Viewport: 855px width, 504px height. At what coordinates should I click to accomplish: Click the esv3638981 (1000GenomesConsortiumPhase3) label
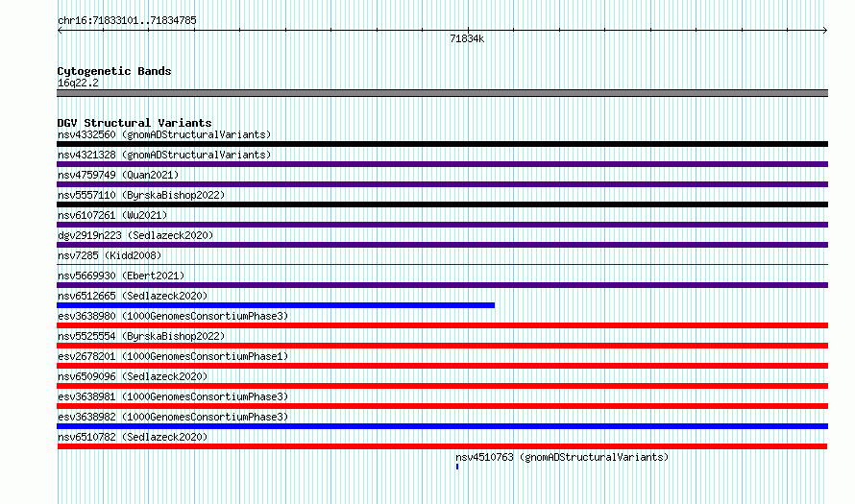pyautogui.click(x=173, y=396)
